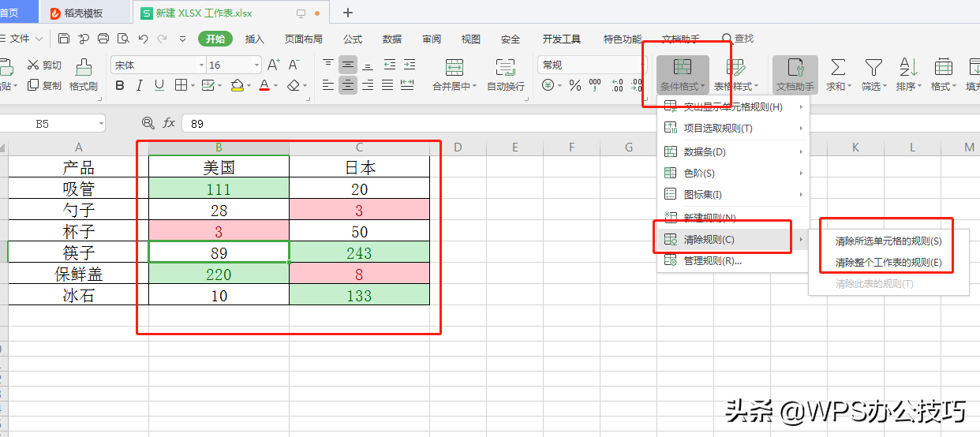Click the Copy (复制) button
Screen dimensions: 980x437
pyautogui.click(x=44, y=85)
